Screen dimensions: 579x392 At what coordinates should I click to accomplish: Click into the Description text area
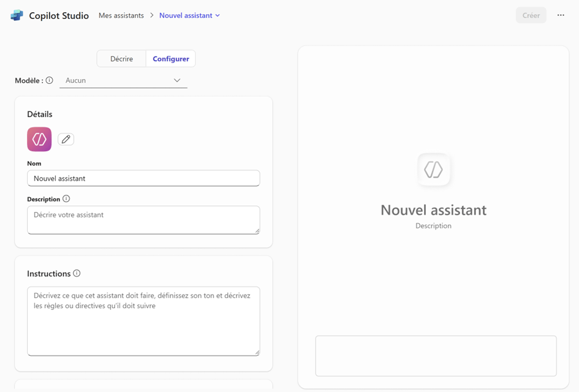point(143,220)
